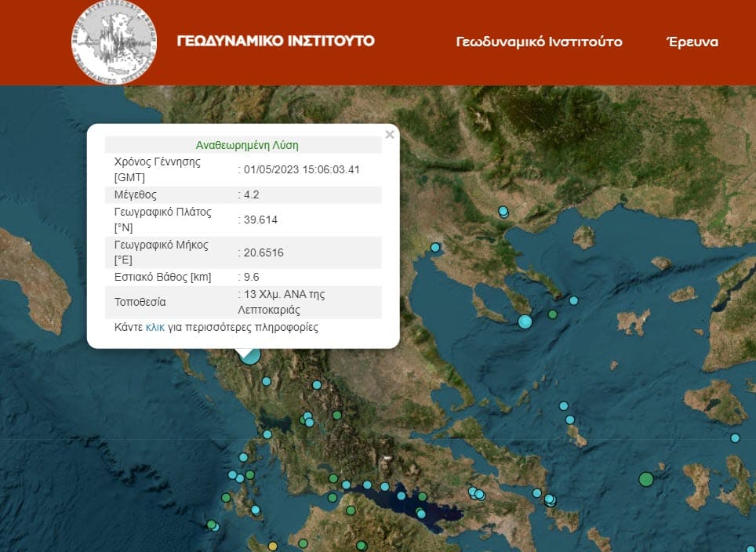Select the location text 13 Χλμ. ΑΝΑ της Λεπτοκαριάς
Image resolution: width=756 pixels, height=552 pixels.
pyautogui.click(x=282, y=303)
